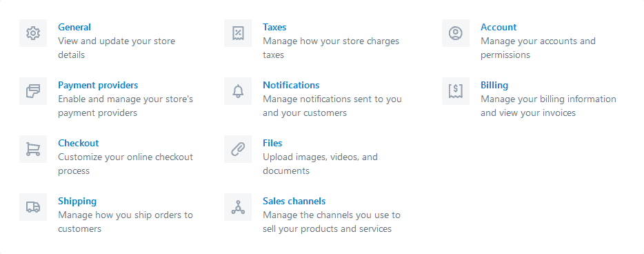Click the Account person icon
Viewport: 644px width, 254px height.
[456, 33]
